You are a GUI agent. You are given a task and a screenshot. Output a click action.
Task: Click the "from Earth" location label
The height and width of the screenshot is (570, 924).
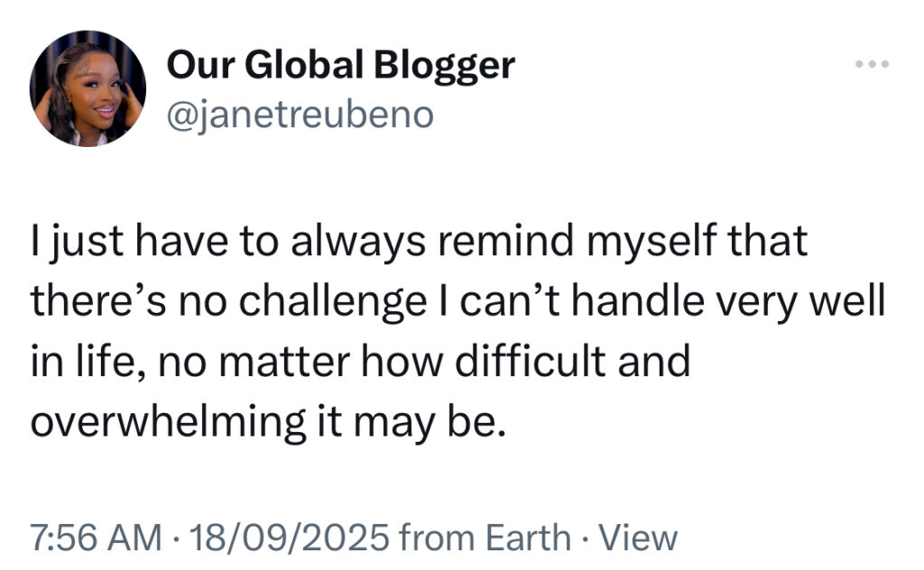coord(484,537)
